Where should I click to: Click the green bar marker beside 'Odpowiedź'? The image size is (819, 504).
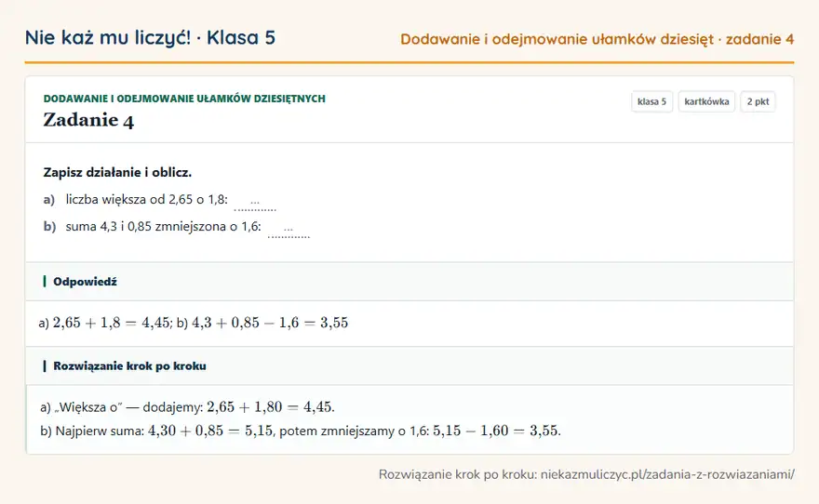45,282
